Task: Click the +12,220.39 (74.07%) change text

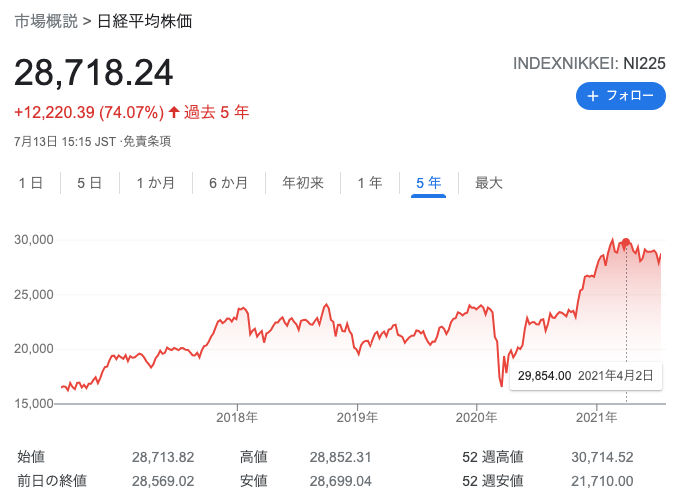Action: coord(89,112)
